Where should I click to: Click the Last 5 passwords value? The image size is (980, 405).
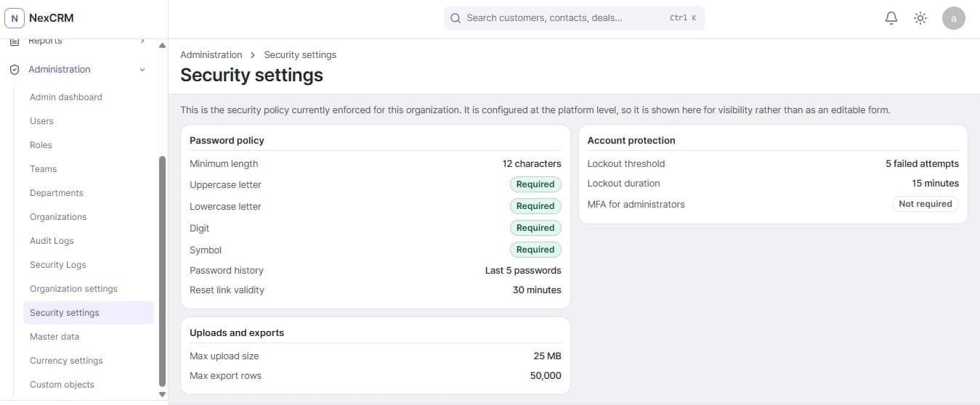pyautogui.click(x=523, y=271)
